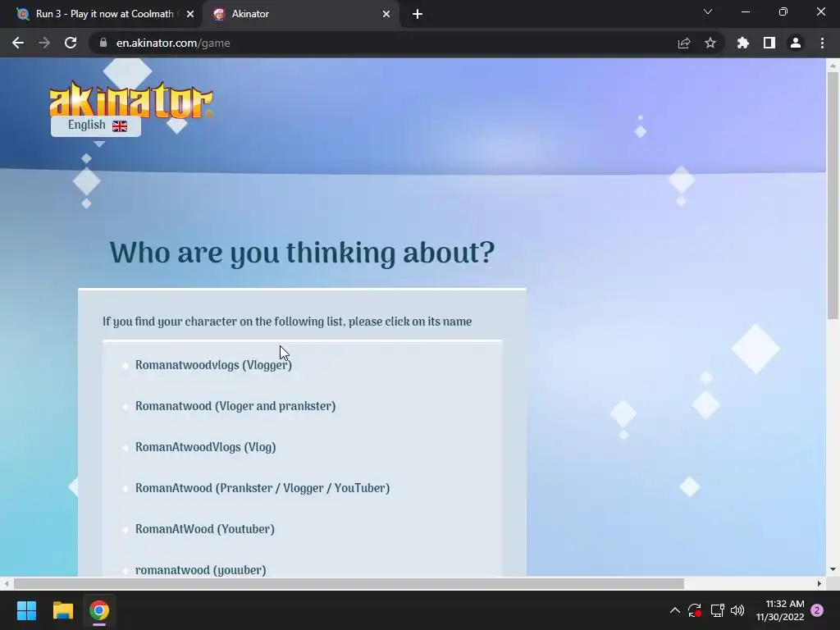Click the text about finding your character
The image size is (840, 630).
click(x=287, y=322)
